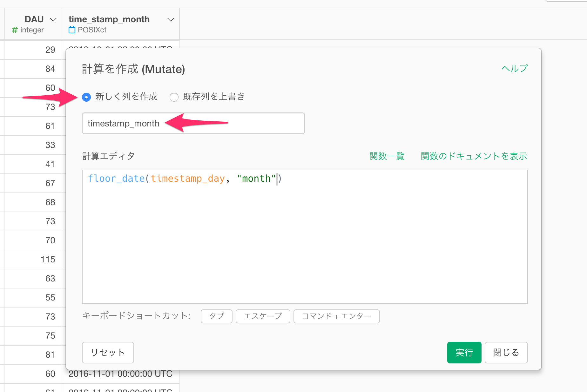Click the calendar icon beside POSIXct

(72, 30)
